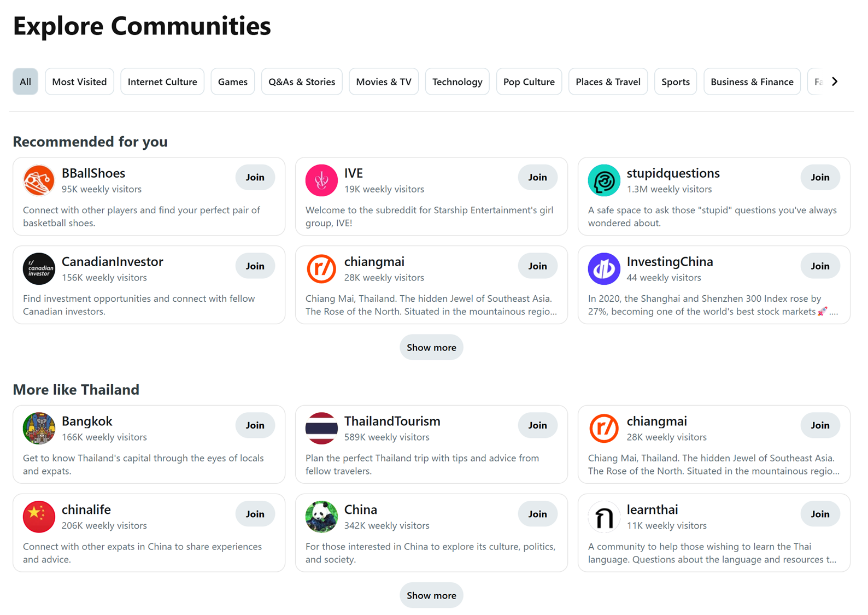Click the BBallShoes sneaker community icon
Image resolution: width=868 pixels, height=615 pixels.
point(39,180)
